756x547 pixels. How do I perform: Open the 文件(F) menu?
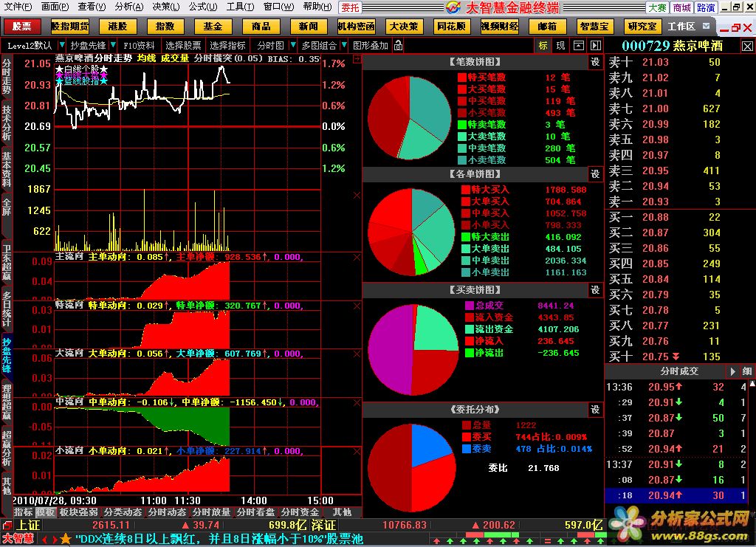[x=18, y=7]
